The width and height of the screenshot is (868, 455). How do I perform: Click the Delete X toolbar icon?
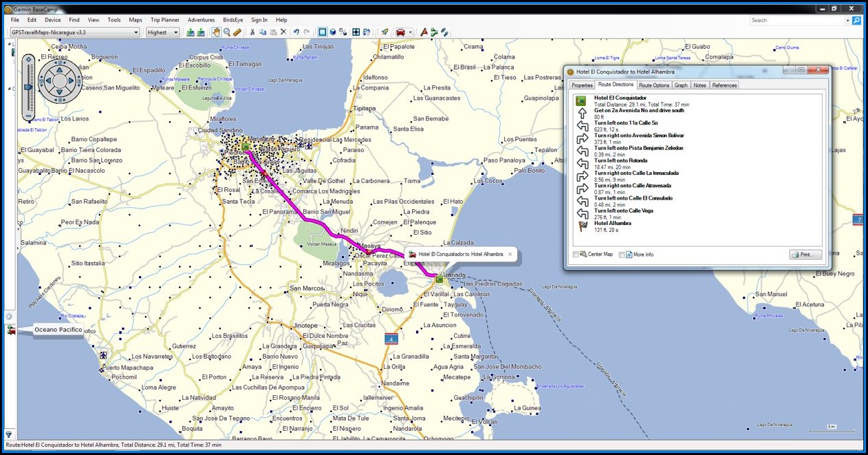283,32
